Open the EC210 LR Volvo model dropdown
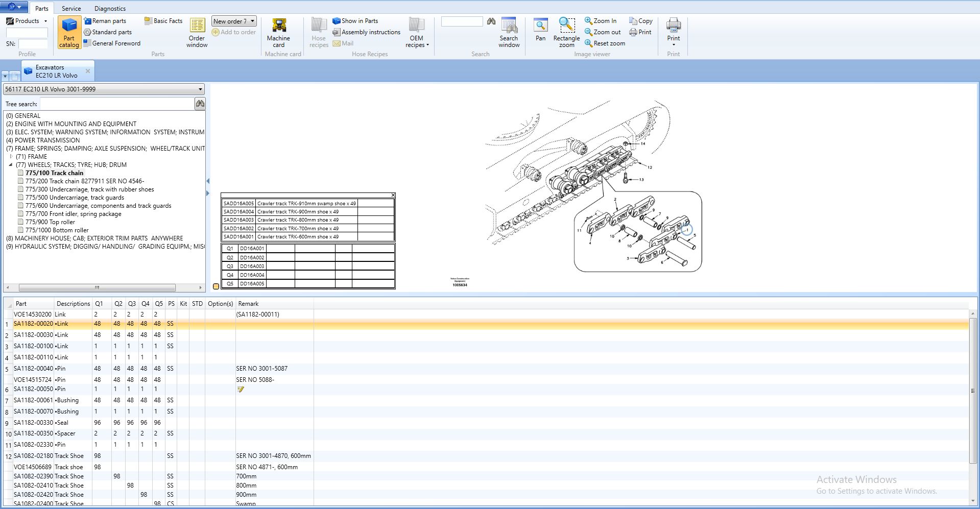980x509 pixels. pos(200,89)
